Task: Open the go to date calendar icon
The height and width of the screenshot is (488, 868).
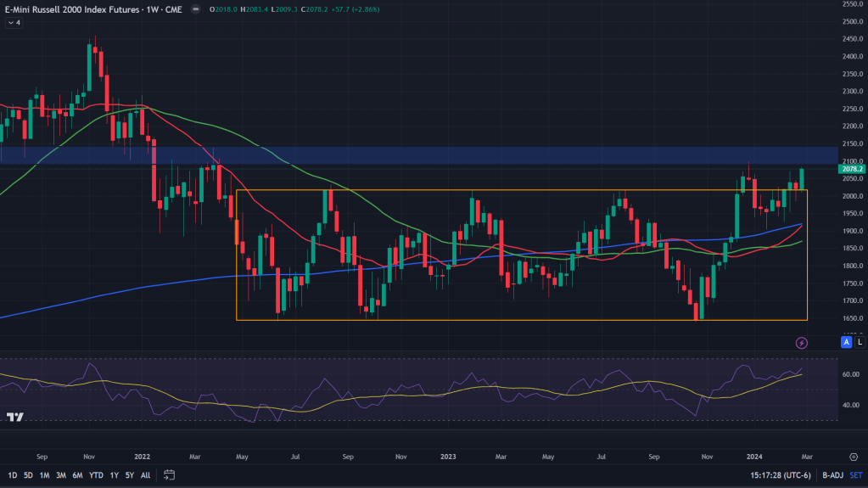Action: 170,475
